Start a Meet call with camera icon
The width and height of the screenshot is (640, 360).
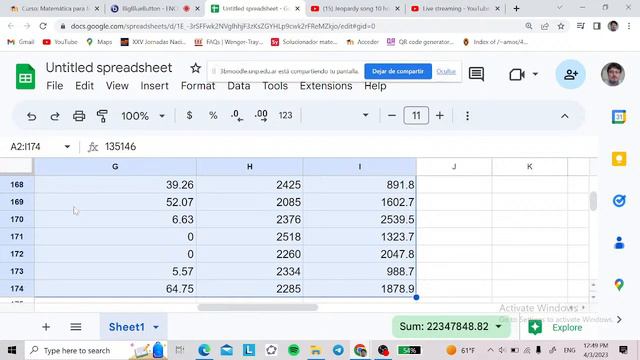(x=517, y=75)
